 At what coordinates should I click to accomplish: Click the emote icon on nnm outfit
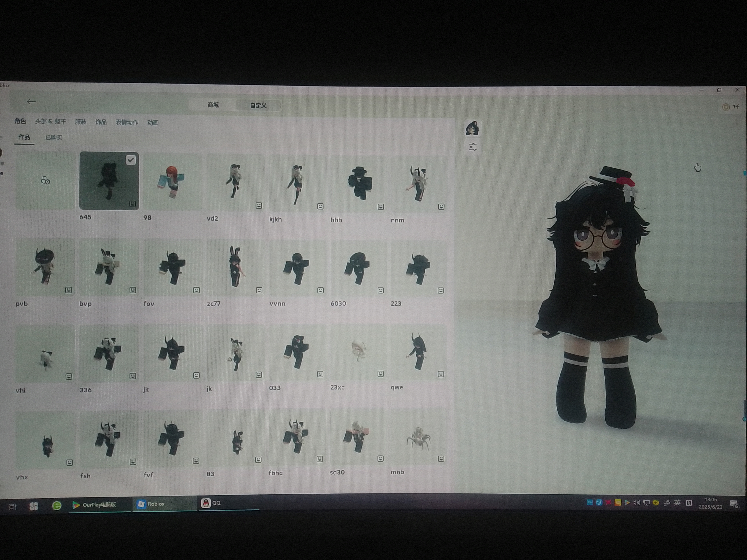coord(441,207)
